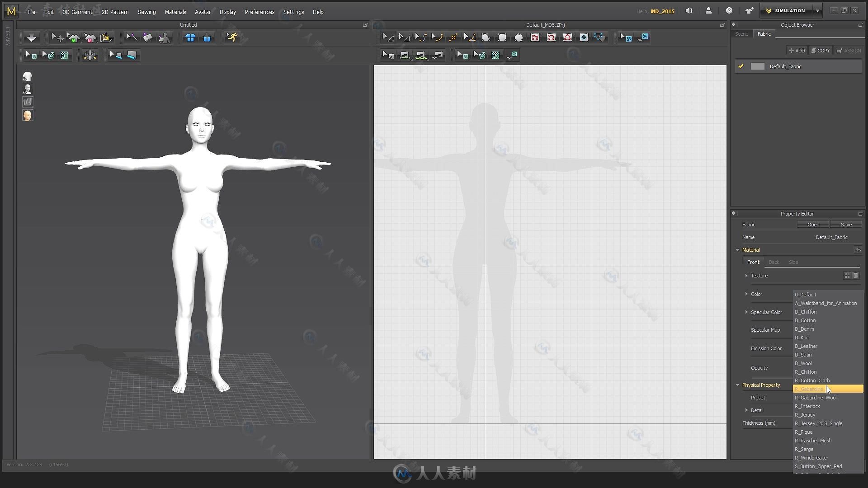Select the Segment Sewing tool
The height and width of the screenshot is (488, 868).
[404, 55]
